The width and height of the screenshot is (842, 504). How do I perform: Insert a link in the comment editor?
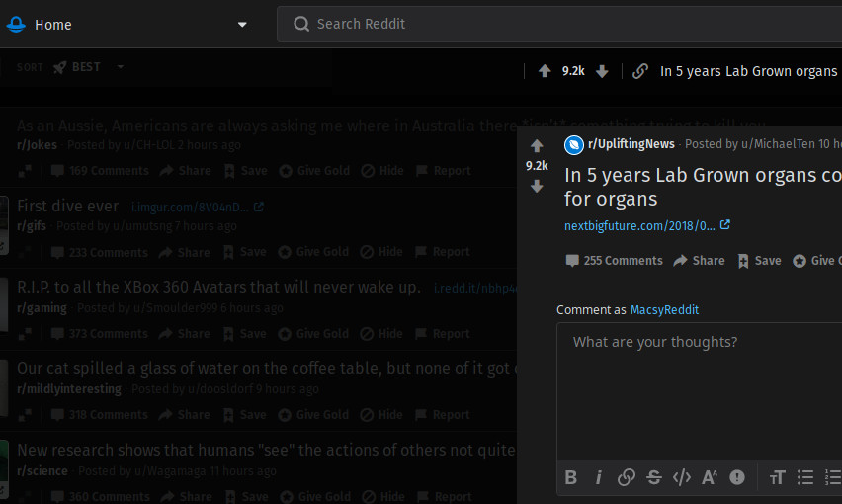point(627,477)
